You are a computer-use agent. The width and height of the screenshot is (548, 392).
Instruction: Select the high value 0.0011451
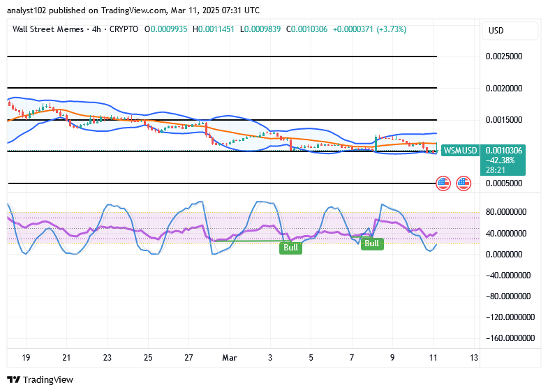click(x=216, y=29)
